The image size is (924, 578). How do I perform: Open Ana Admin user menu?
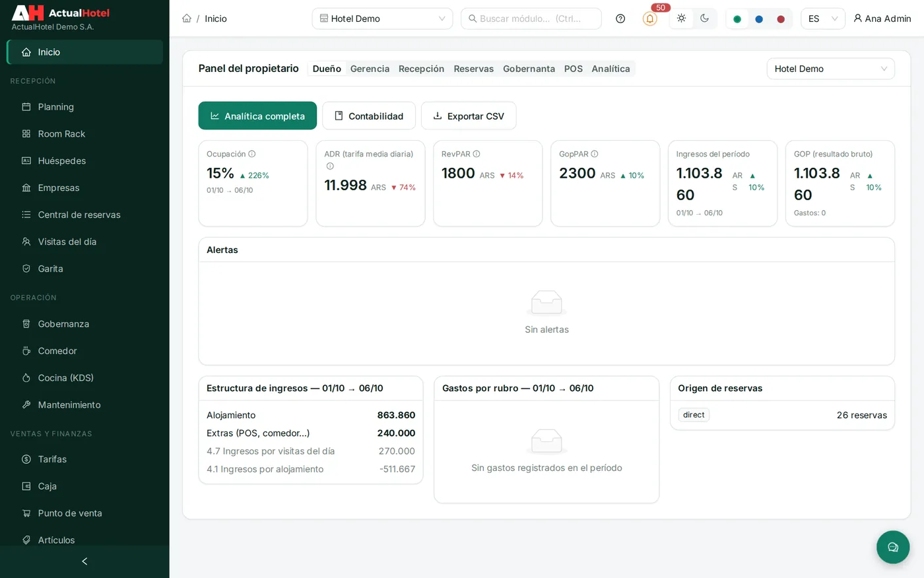coord(882,18)
